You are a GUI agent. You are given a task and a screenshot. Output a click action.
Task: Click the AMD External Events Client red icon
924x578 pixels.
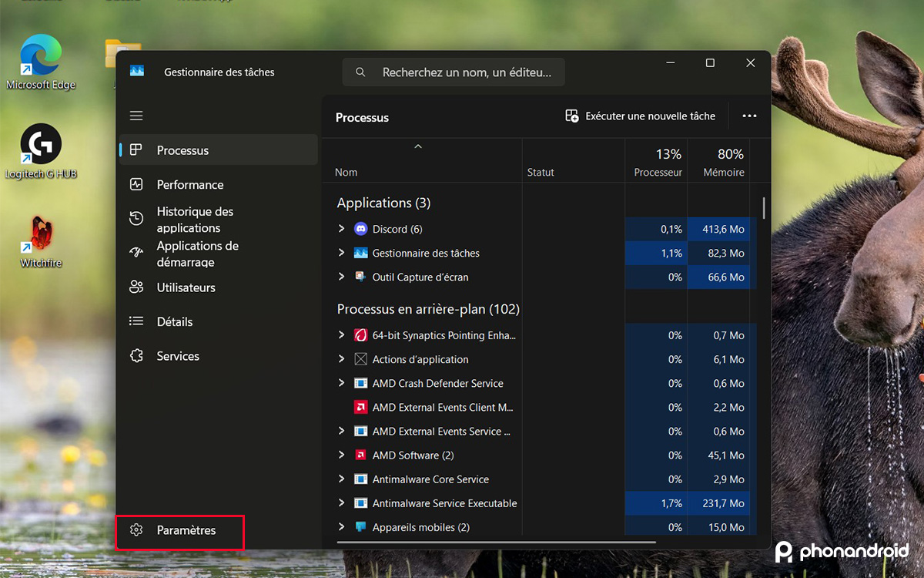tap(360, 407)
